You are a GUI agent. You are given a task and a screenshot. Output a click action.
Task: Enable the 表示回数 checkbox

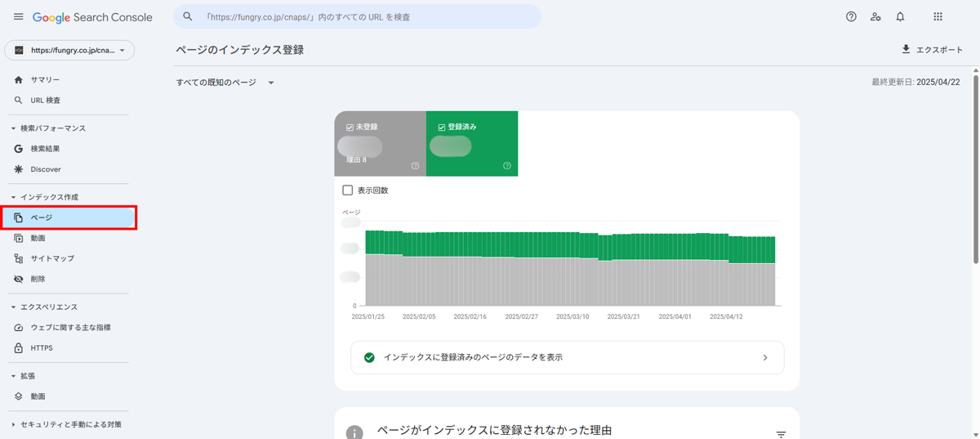pos(348,190)
